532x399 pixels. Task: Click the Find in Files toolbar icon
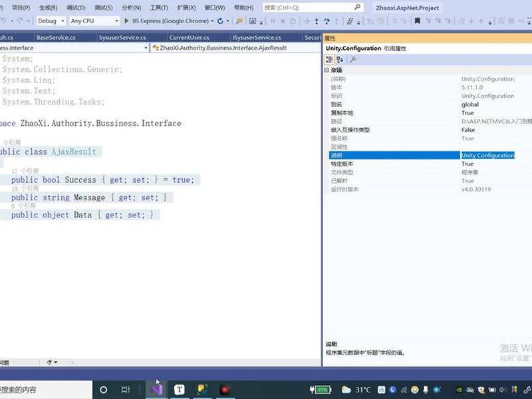coord(239,21)
